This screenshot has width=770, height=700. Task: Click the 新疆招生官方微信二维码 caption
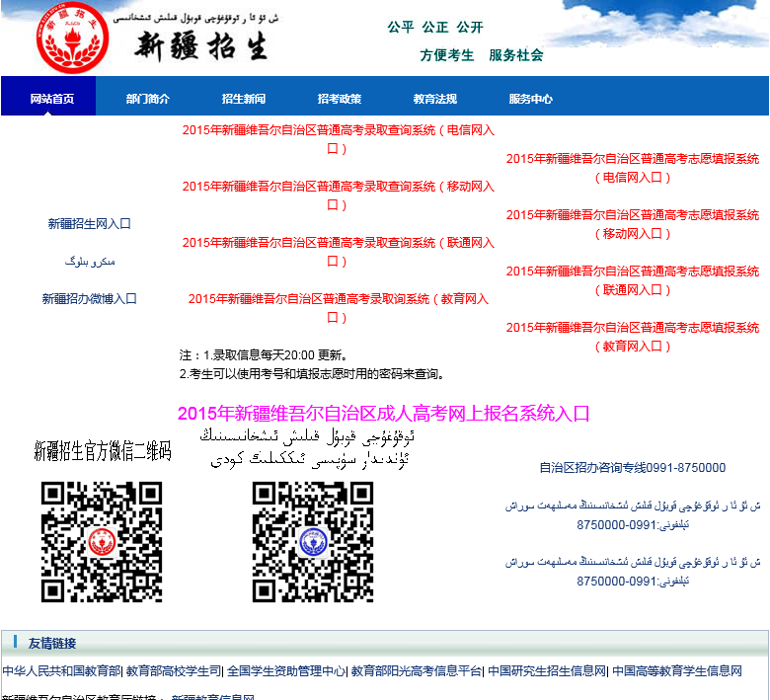(102, 451)
